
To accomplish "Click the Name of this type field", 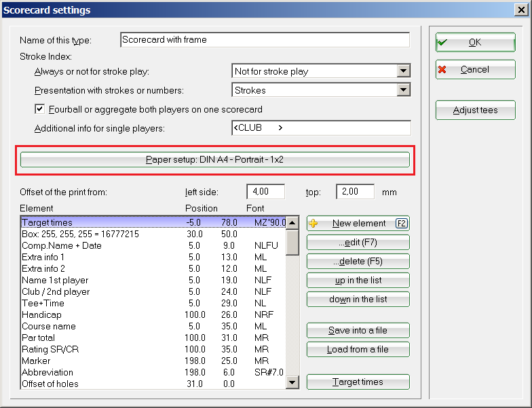I will pos(265,40).
